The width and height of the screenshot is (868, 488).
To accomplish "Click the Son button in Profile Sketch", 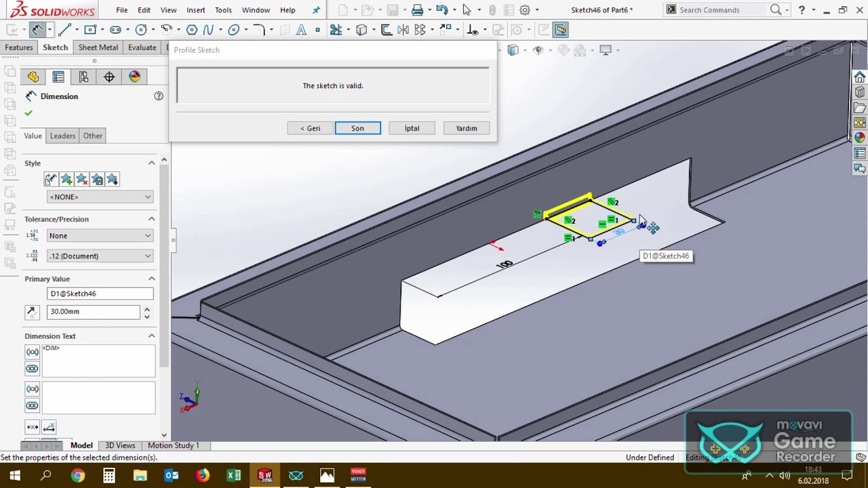I will (357, 128).
